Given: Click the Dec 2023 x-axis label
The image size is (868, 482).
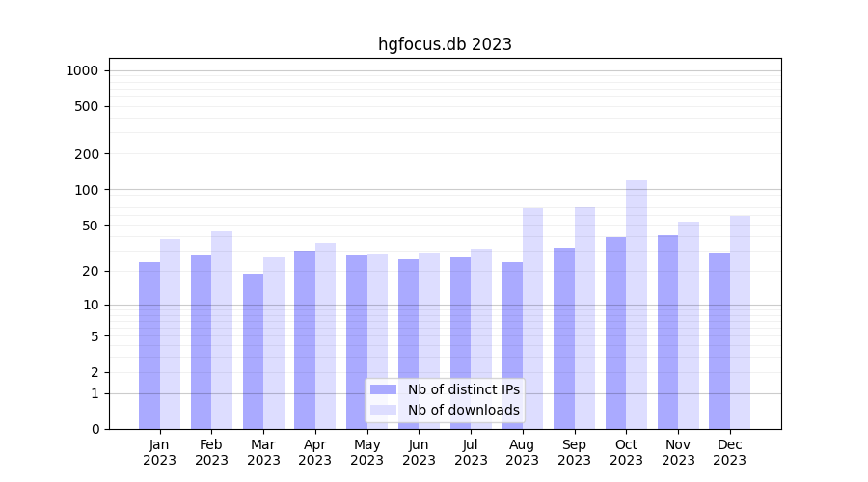Looking at the screenshot, I should (x=729, y=452).
